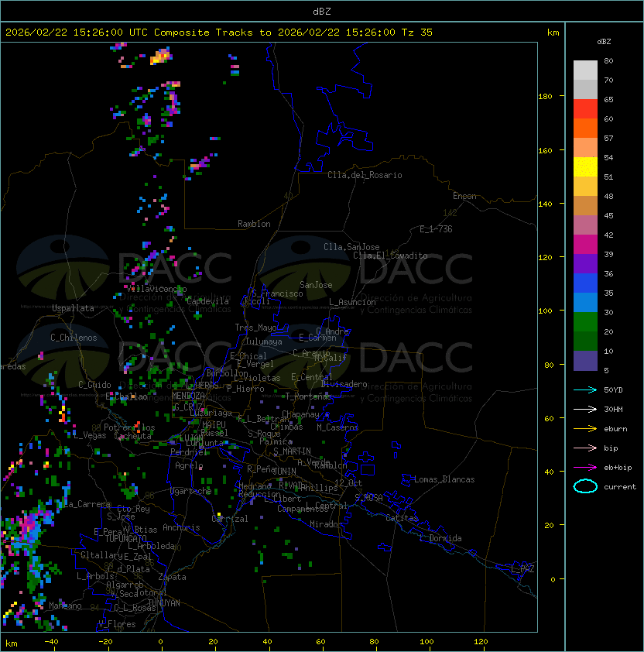Click the dBZ title at the top
The image size is (644, 652).
click(x=322, y=11)
